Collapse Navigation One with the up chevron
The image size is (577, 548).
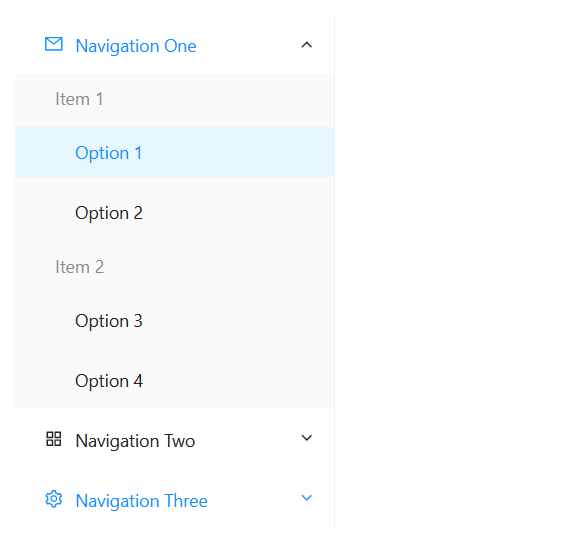pyautogui.click(x=307, y=45)
